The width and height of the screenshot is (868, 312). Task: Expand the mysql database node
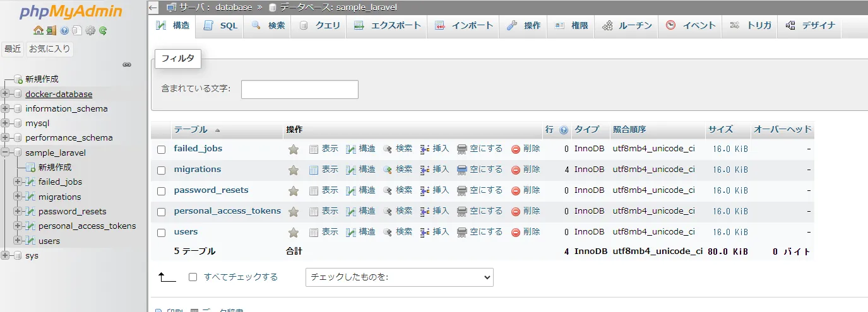pos(6,123)
